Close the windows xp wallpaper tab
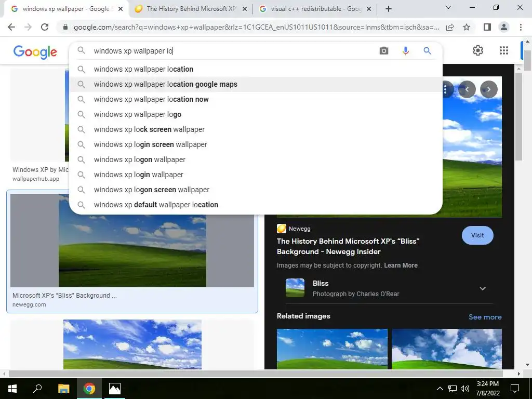Viewport: 532px width, 399px height. tap(121, 9)
